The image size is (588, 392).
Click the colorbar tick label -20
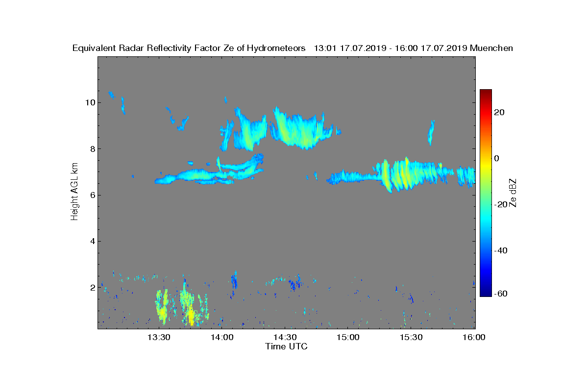(x=501, y=204)
